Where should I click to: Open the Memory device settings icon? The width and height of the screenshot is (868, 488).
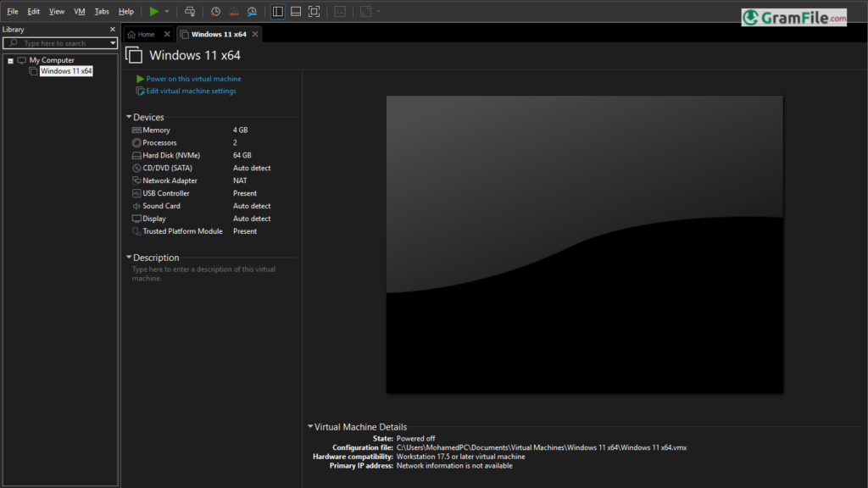(136, 130)
